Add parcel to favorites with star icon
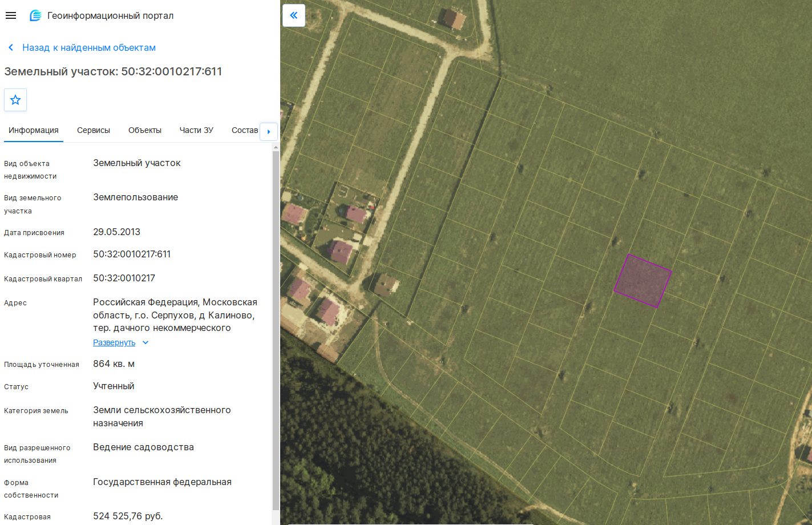The image size is (812, 525). point(15,100)
